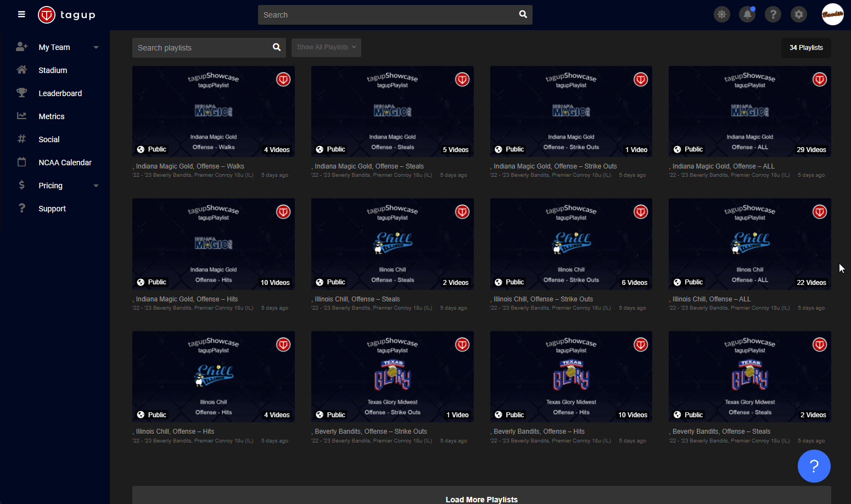Click the magnifier icon in playlist search
This screenshot has height=504, width=851.
click(277, 48)
